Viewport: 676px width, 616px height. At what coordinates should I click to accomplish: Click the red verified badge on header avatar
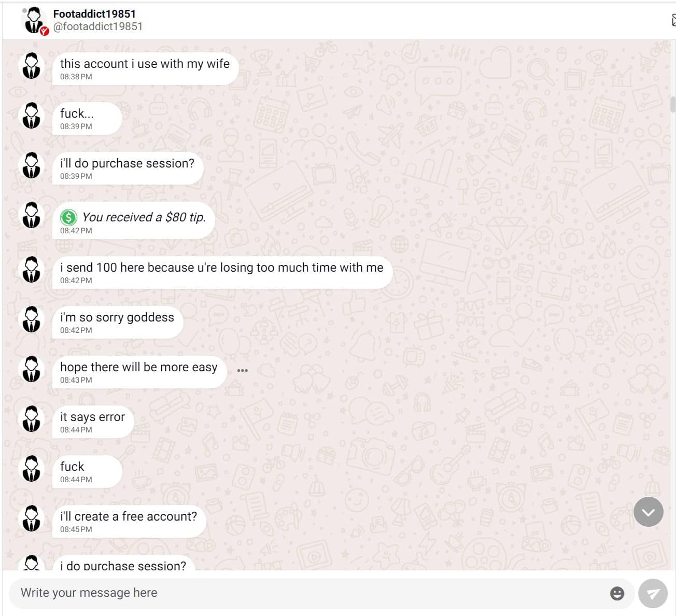(x=45, y=31)
